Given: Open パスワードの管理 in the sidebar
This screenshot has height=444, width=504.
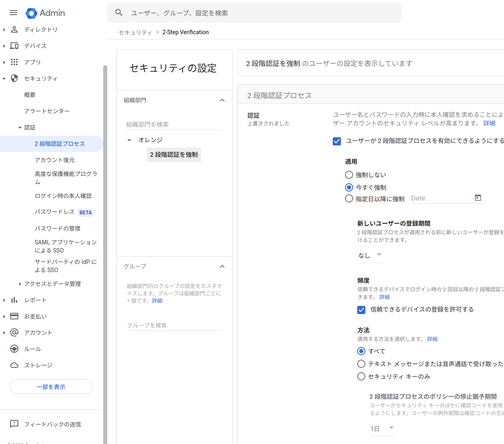Looking at the screenshot, I should pos(57,229).
